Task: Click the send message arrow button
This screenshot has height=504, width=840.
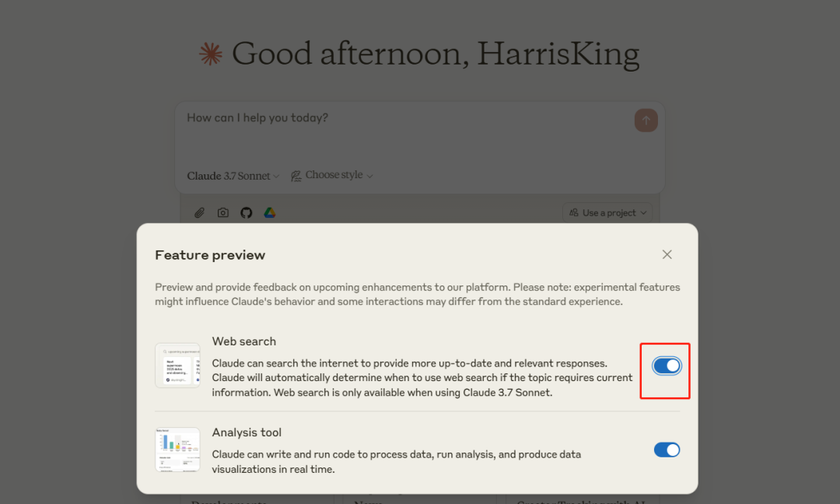Action: tap(646, 121)
